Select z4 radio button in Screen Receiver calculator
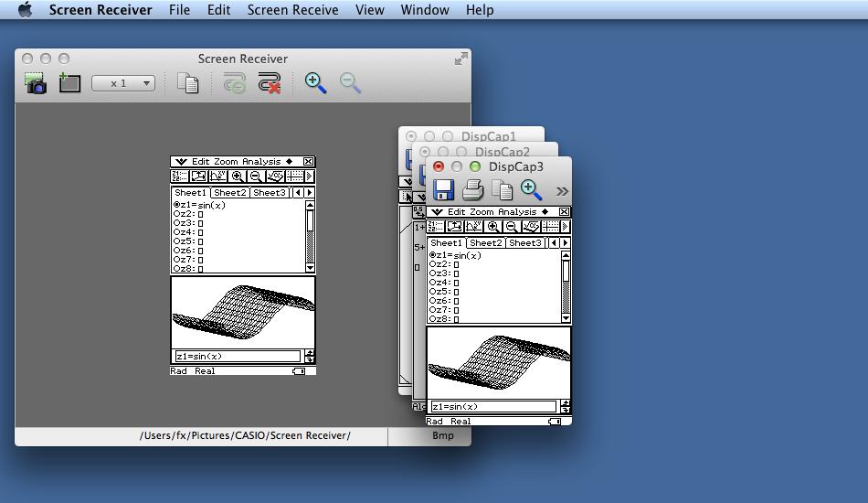868x503 pixels. coord(176,232)
